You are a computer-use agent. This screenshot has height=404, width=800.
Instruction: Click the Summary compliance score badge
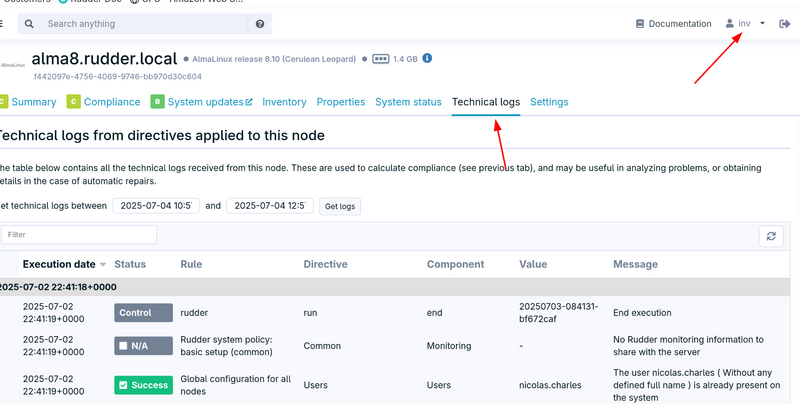[3, 102]
